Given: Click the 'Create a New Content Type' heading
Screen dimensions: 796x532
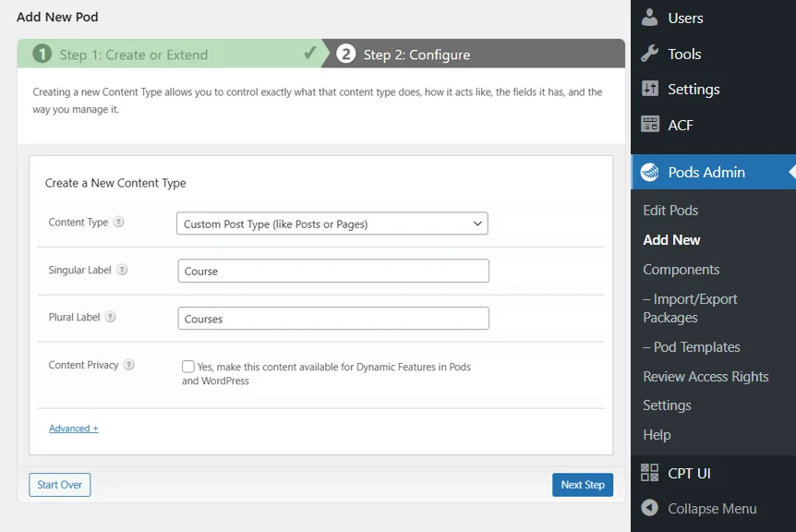Looking at the screenshot, I should click(115, 183).
